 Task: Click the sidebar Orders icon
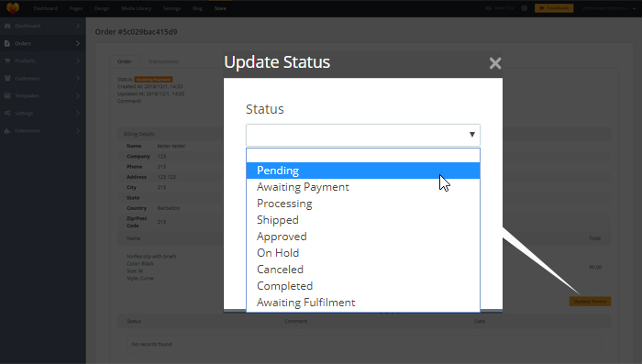coord(7,43)
